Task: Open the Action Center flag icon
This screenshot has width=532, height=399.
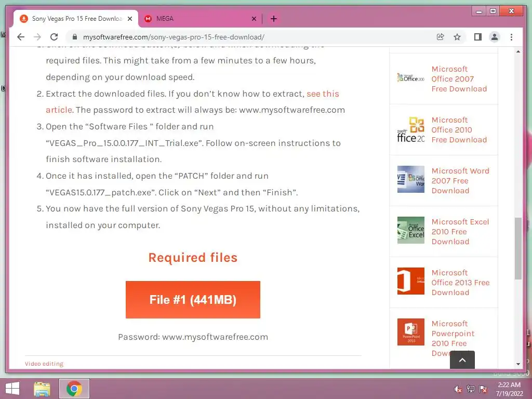Action: 483,389
